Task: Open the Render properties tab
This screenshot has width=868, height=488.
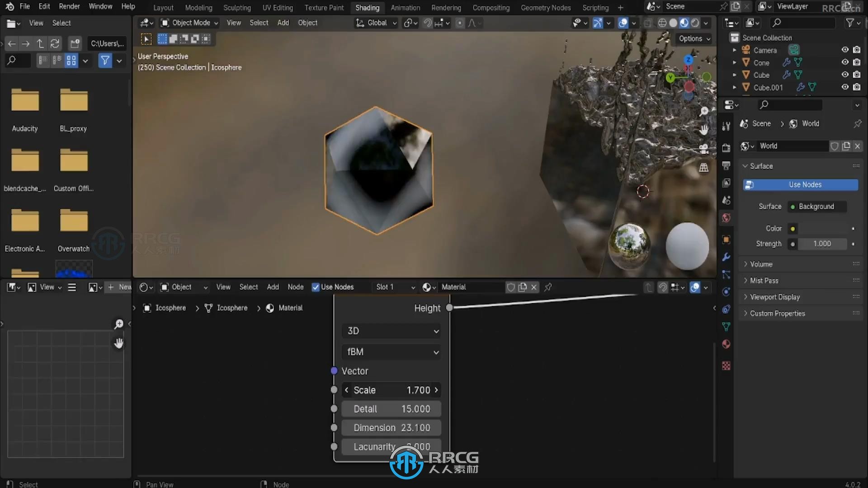Action: click(726, 148)
